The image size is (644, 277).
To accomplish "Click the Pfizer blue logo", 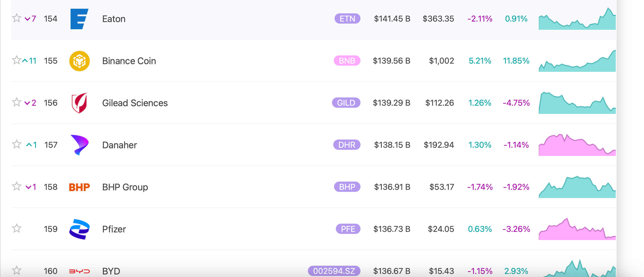I will pyautogui.click(x=79, y=229).
